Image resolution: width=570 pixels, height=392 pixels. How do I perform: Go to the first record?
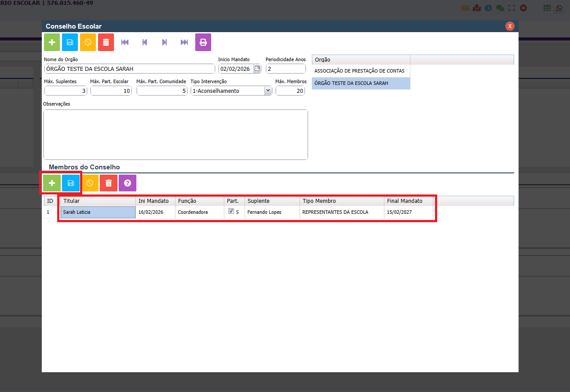[x=125, y=42]
